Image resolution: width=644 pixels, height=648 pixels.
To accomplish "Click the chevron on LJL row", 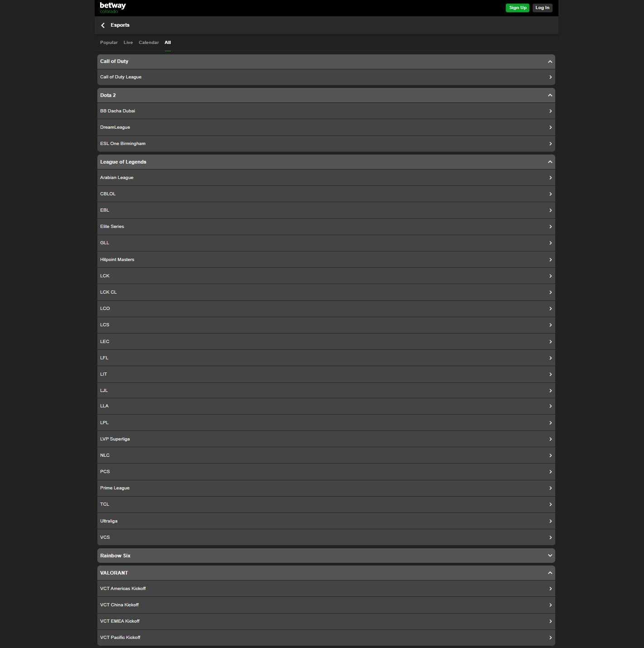I will coord(550,391).
